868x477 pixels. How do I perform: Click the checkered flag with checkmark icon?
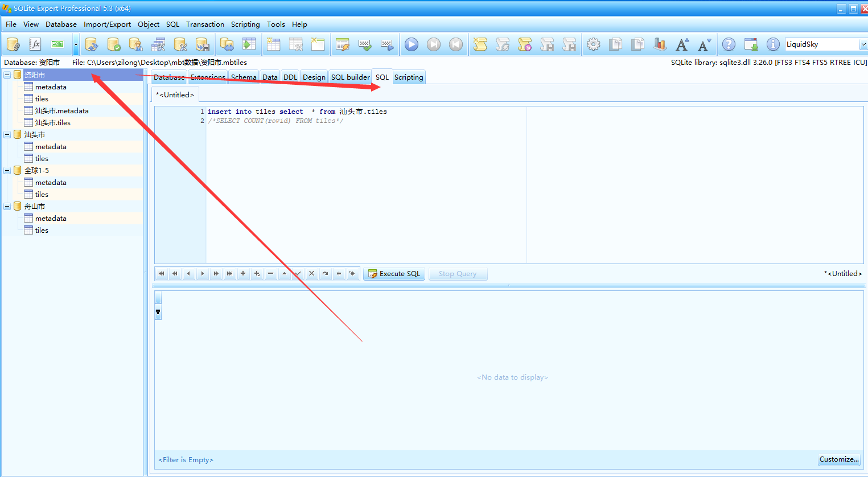coord(365,44)
